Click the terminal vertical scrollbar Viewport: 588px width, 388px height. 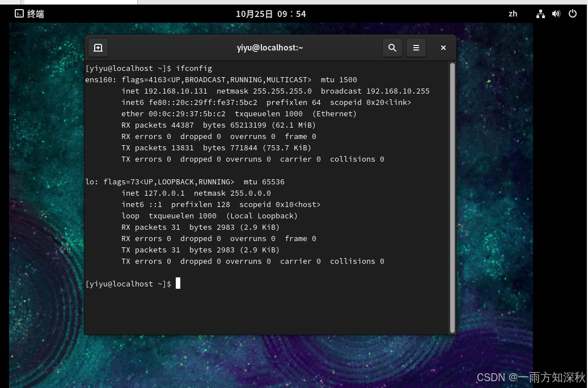pos(452,198)
